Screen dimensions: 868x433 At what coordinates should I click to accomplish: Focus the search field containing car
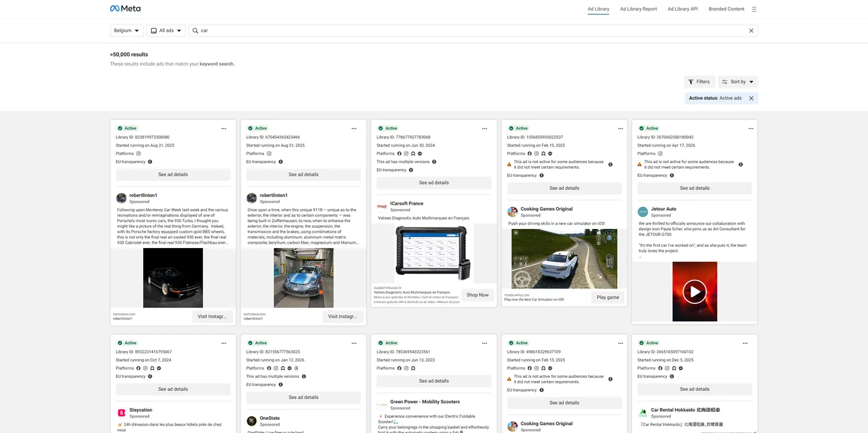click(473, 30)
